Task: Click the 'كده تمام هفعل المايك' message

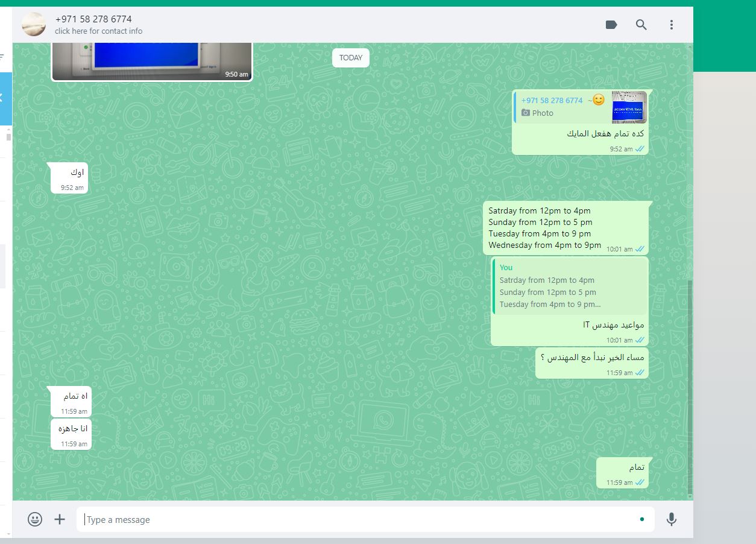Action: pos(605,134)
